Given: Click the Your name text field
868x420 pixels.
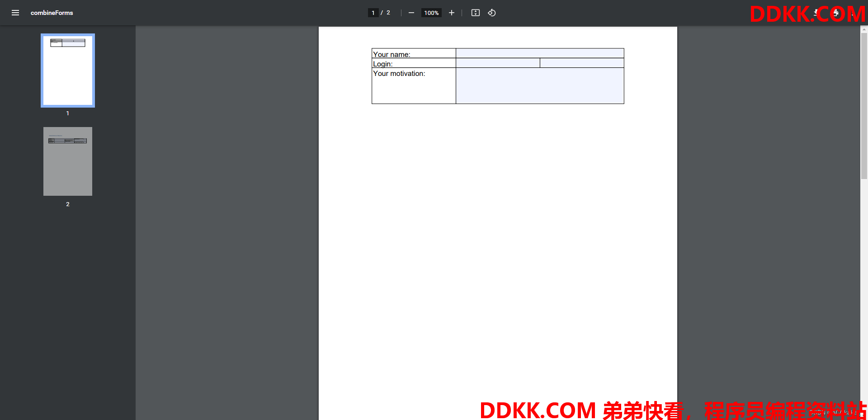Looking at the screenshot, I should coord(540,53).
